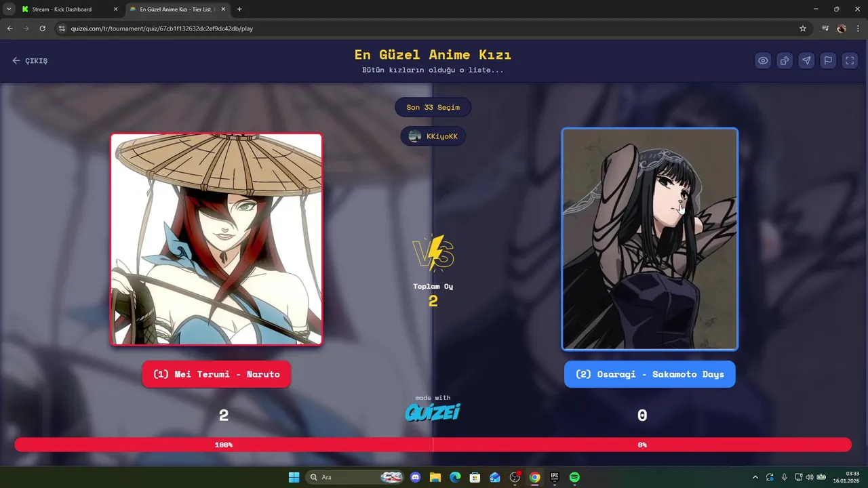Open the Chrome profile avatar
The width and height of the screenshot is (868, 488).
pyautogui.click(x=842, y=28)
